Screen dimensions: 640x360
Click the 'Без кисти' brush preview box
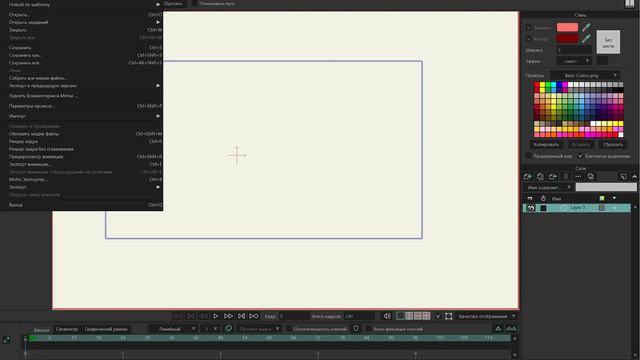click(608, 42)
